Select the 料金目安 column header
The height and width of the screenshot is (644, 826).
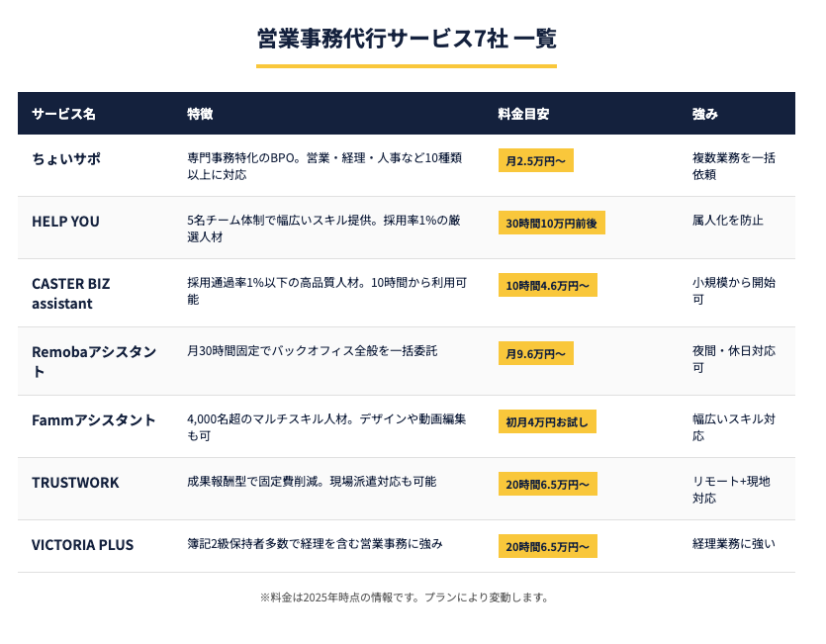coord(523,114)
